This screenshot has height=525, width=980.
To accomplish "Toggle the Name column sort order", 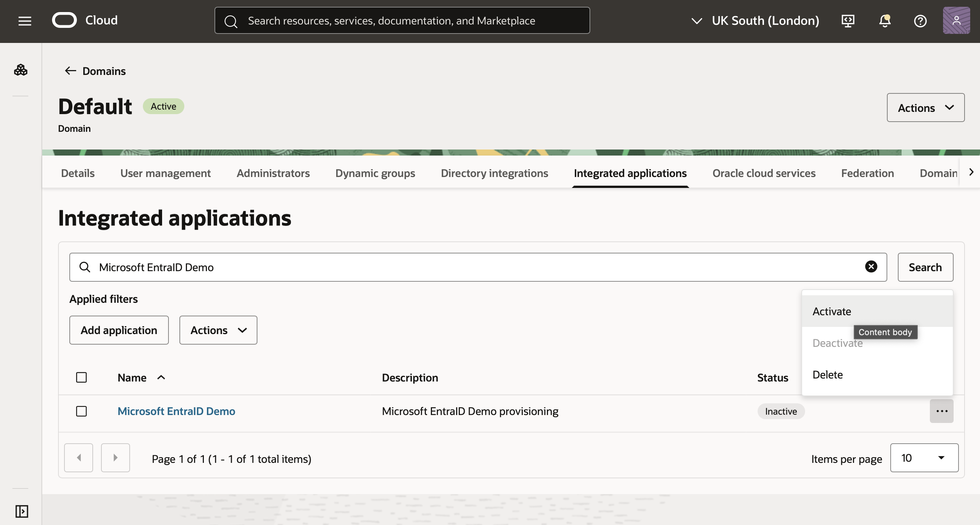I will [161, 377].
